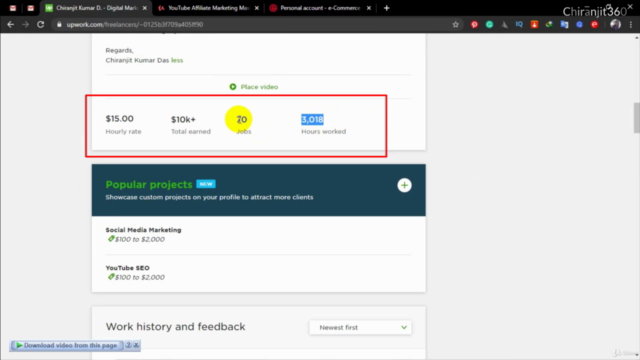Open the red e extension

click(x=595, y=24)
